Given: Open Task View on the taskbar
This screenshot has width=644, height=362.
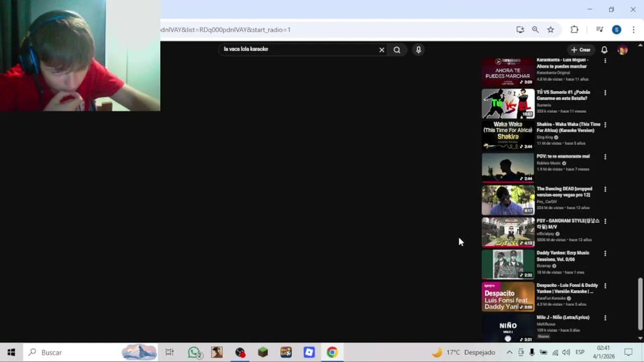Looking at the screenshot, I should tap(170, 352).
